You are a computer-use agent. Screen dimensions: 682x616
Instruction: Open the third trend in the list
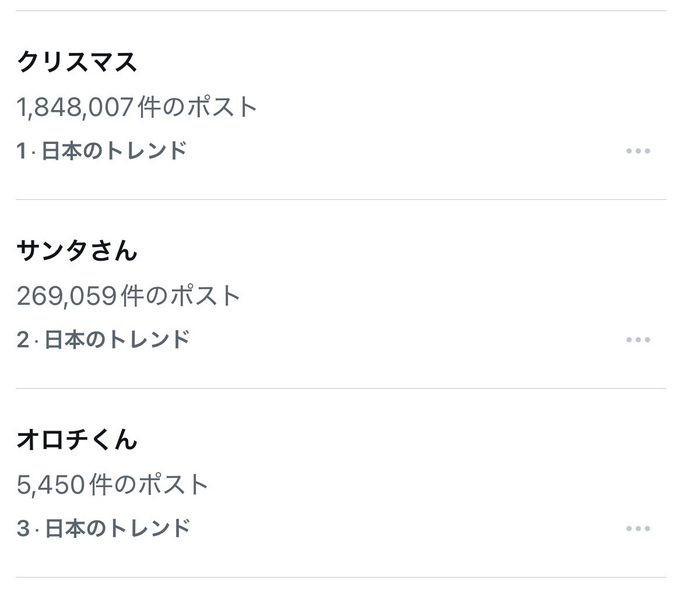click(78, 441)
